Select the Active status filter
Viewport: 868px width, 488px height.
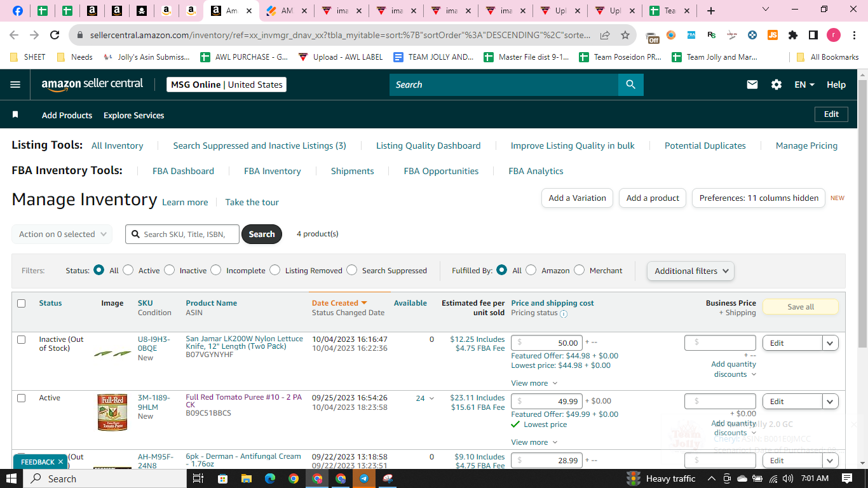pyautogui.click(x=128, y=270)
